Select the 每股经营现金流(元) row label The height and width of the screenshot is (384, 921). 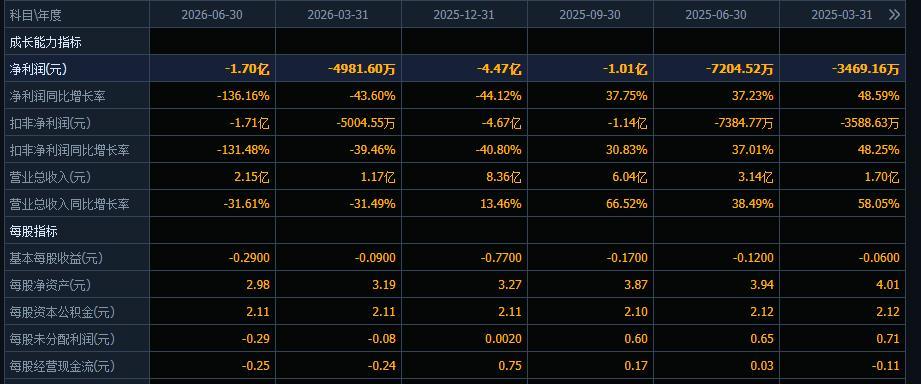62,366
